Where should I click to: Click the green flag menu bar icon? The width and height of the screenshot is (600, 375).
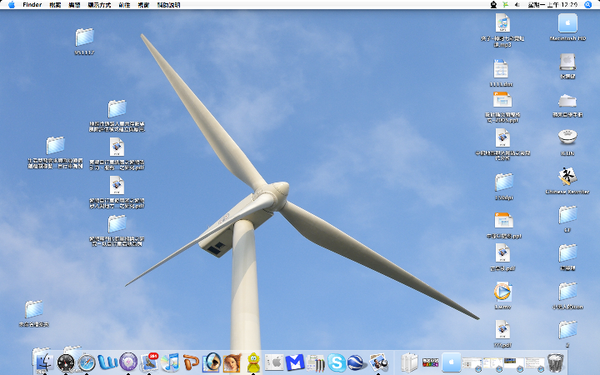[x=505, y=5]
